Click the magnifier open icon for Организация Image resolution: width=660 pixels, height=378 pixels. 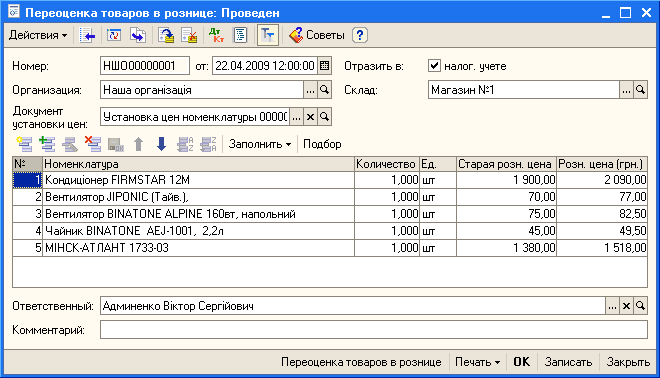[x=324, y=90]
